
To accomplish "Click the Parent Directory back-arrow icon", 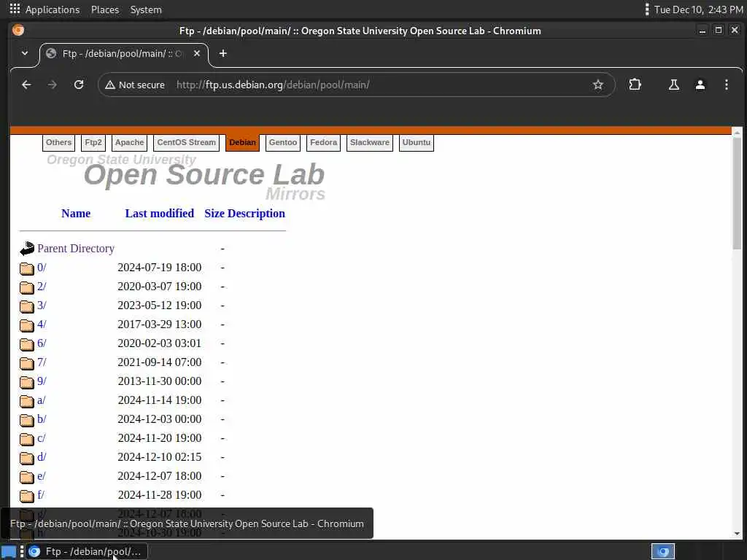I will (27, 249).
